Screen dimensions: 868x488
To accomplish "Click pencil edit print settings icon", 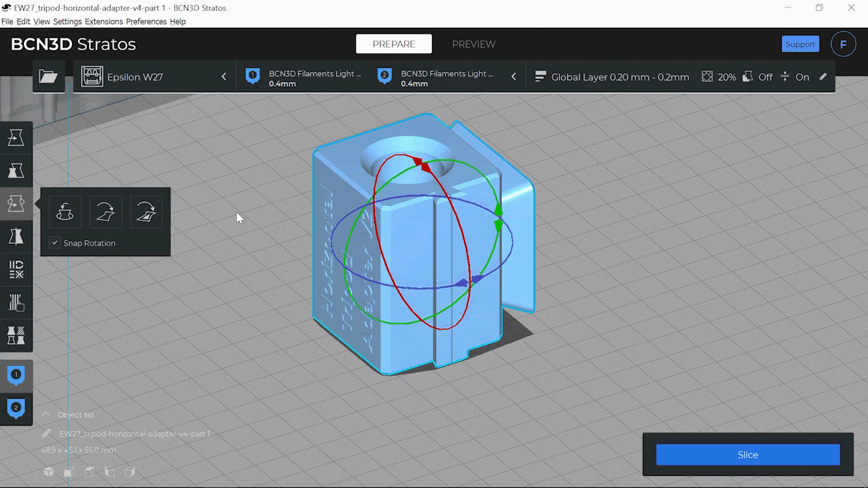I will click(x=823, y=77).
